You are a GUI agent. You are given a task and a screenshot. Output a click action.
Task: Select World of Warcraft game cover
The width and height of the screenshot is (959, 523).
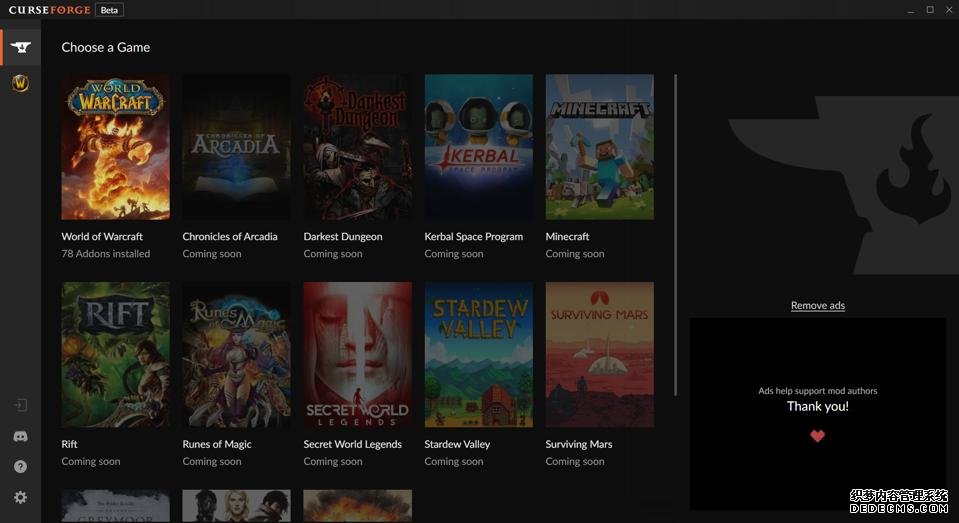[x=115, y=147]
